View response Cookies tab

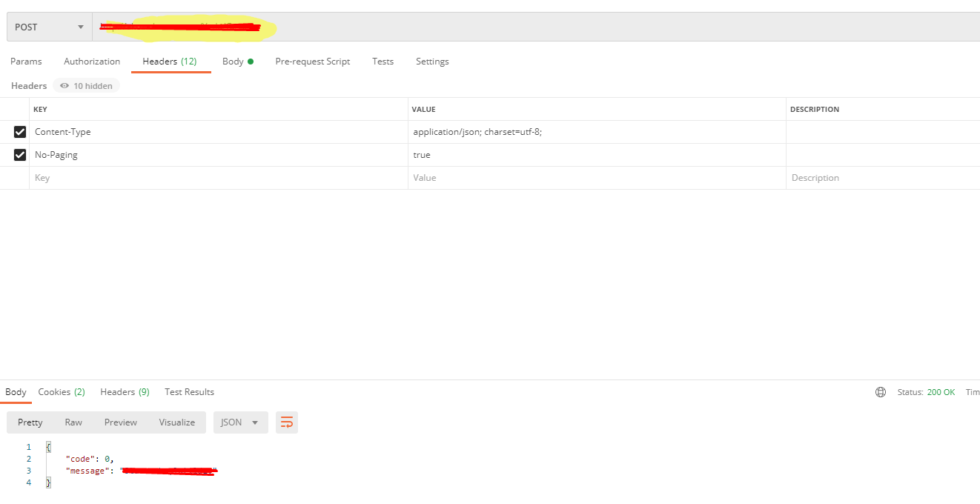[62, 392]
